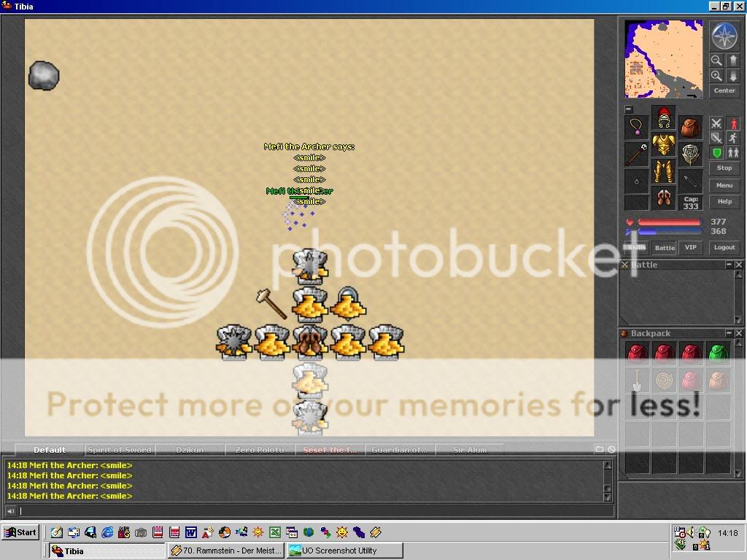Select stand while fighting mode
The width and height of the screenshot is (747, 560).
point(733,123)
